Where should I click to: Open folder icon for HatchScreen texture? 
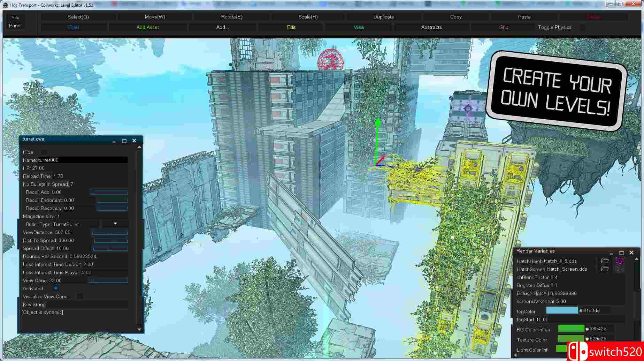click(605, 269)
